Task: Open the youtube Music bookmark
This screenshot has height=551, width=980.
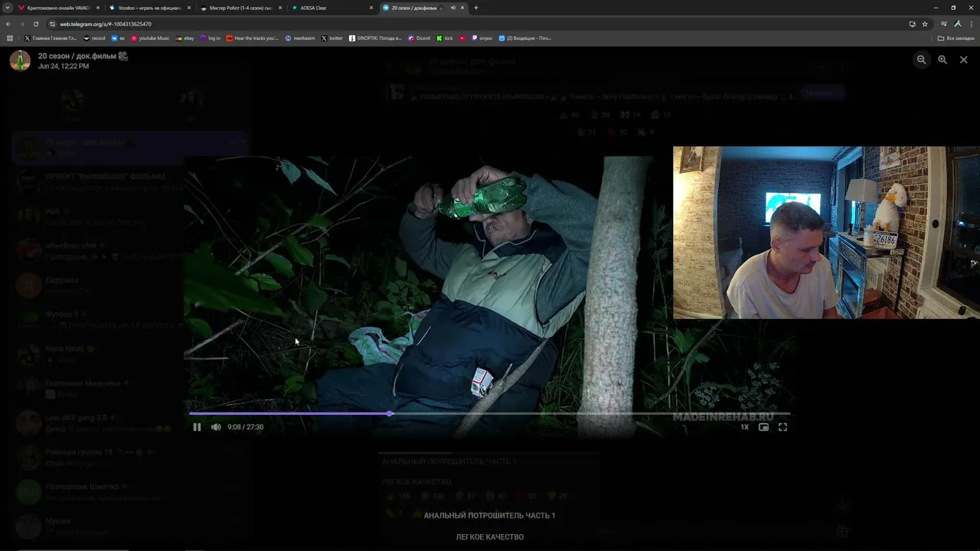Action: point(150,38)
